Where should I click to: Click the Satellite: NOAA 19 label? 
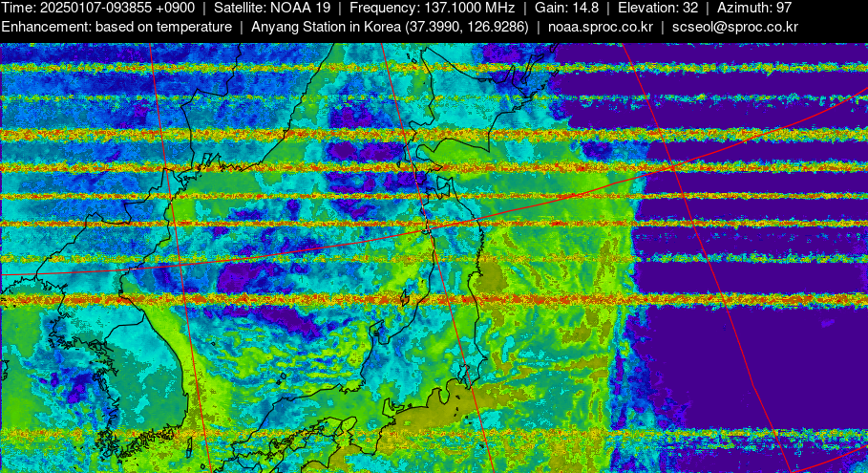(x=271, y=8)
